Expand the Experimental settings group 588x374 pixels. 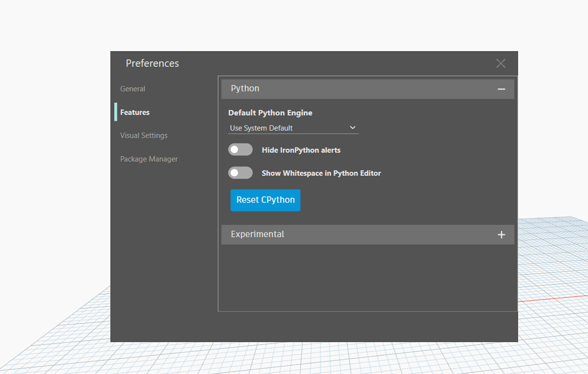coord(368,234)
